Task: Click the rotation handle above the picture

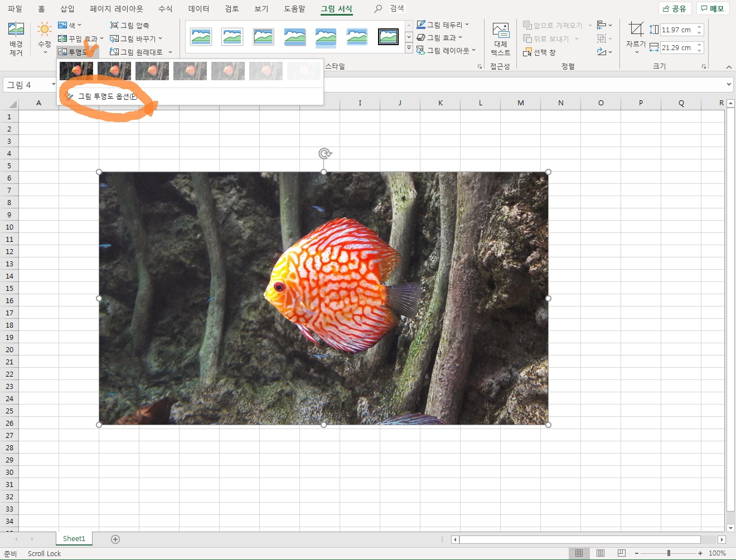Action: 325,153
